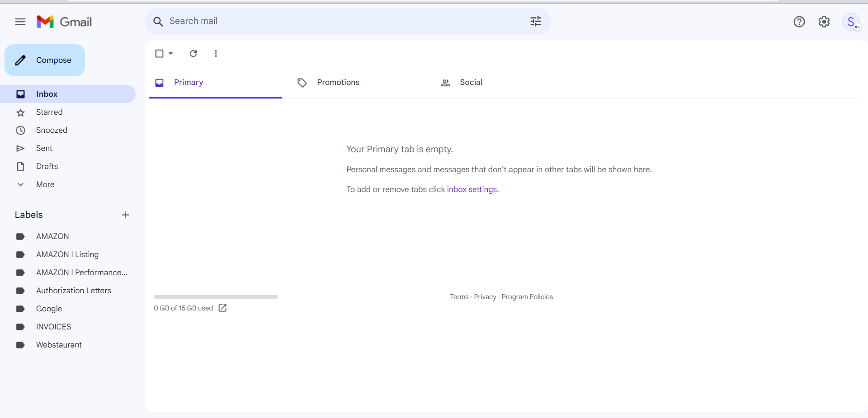
Task: Open the More options three-dot menu
Action: 216,53
